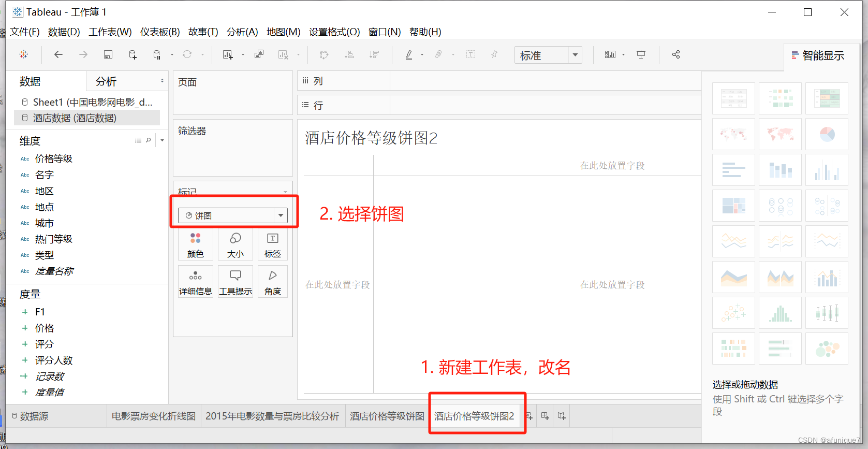Open the Angle (角度) marks card
Image resolution: width=868 pixels, height=449 pixels.
273,282
